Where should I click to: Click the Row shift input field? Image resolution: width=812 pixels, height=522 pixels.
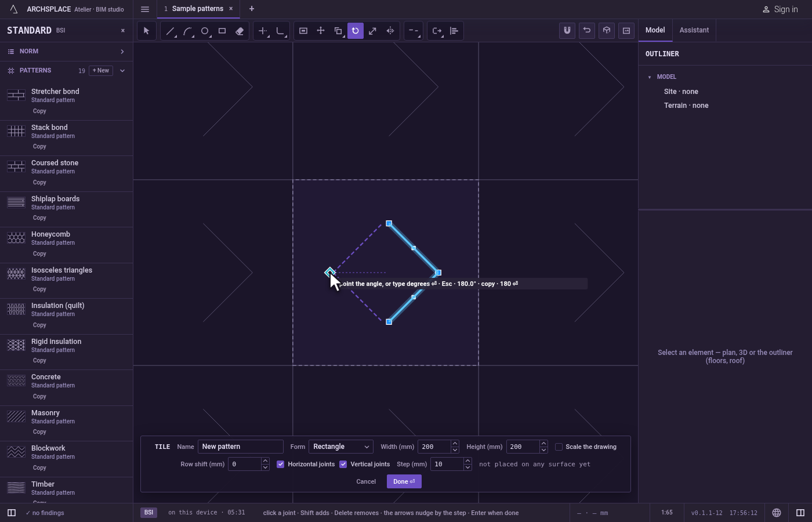pyautogui.click(x=245, y=464)
